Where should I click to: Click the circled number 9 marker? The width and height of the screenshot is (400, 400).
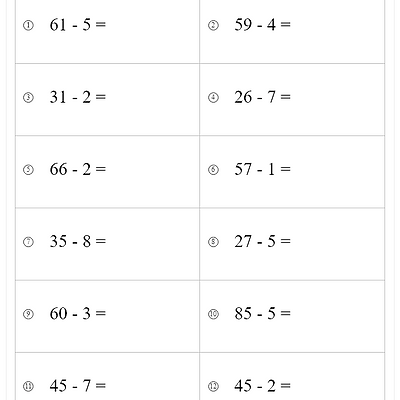click(x=28, y=314)
